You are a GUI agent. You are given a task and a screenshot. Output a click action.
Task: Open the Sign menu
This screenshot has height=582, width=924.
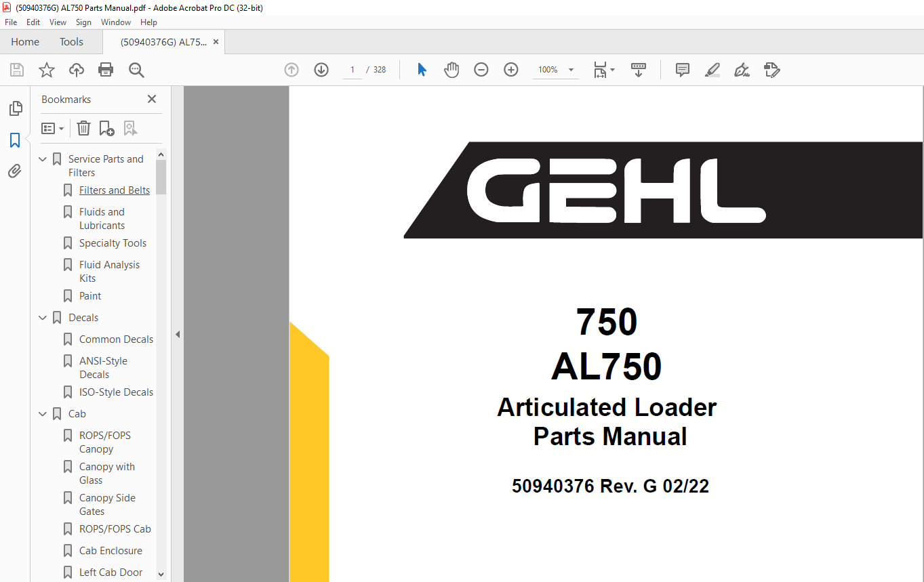click(83, 22)
